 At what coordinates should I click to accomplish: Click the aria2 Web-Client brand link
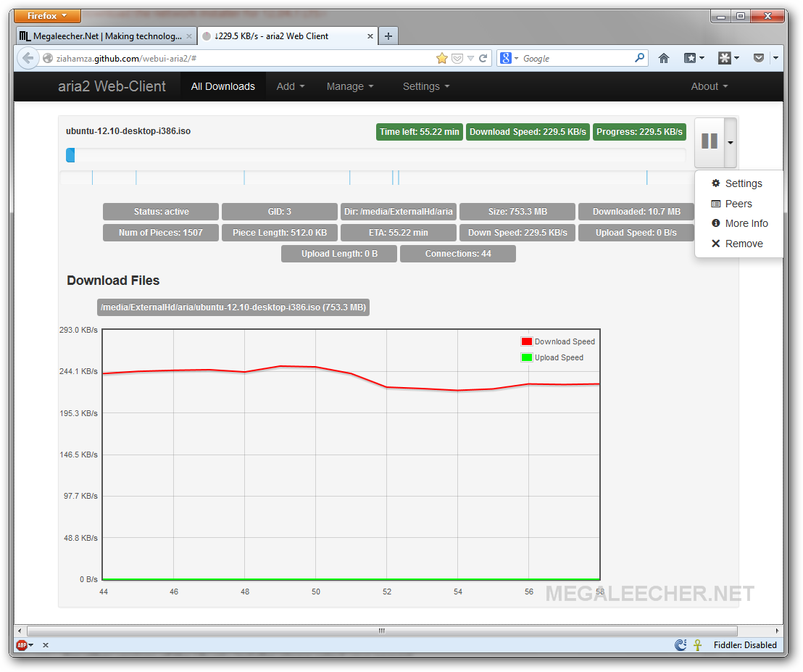click(x=112, y=86)
